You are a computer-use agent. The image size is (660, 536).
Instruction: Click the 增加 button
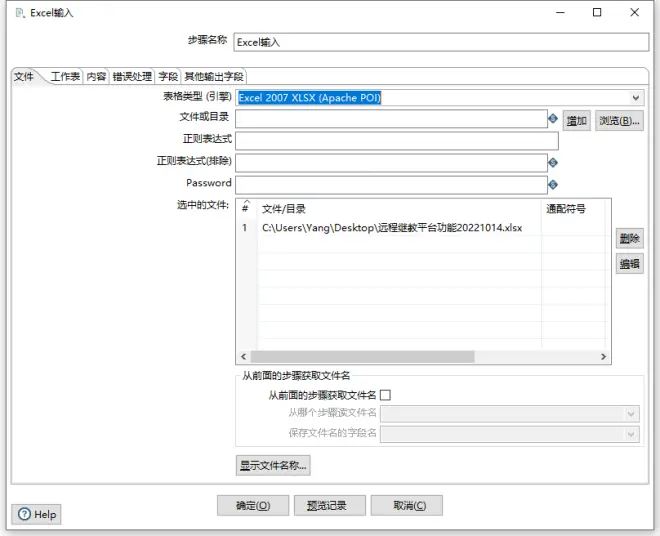pyautogui.click(x=577, y=121)
